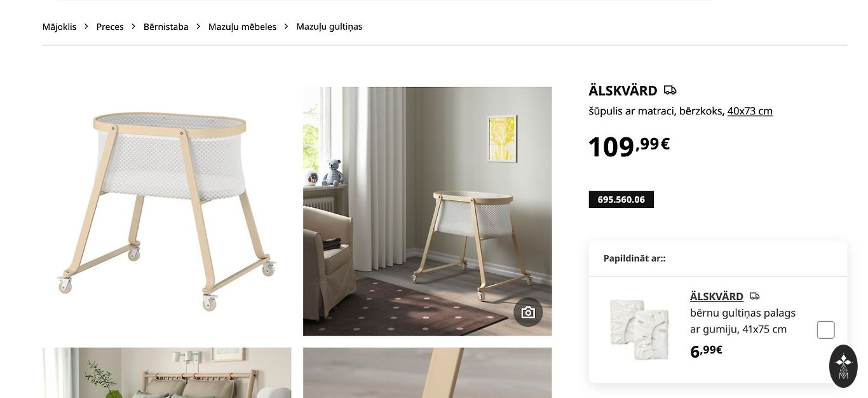Open Mazuļu mēbeles breadcrumb

[242, 27]
